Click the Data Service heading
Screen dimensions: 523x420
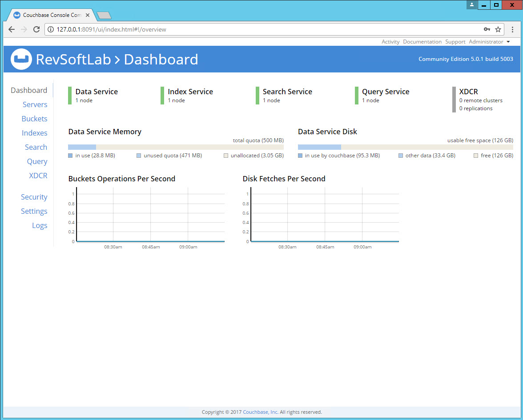coord(97,92)
